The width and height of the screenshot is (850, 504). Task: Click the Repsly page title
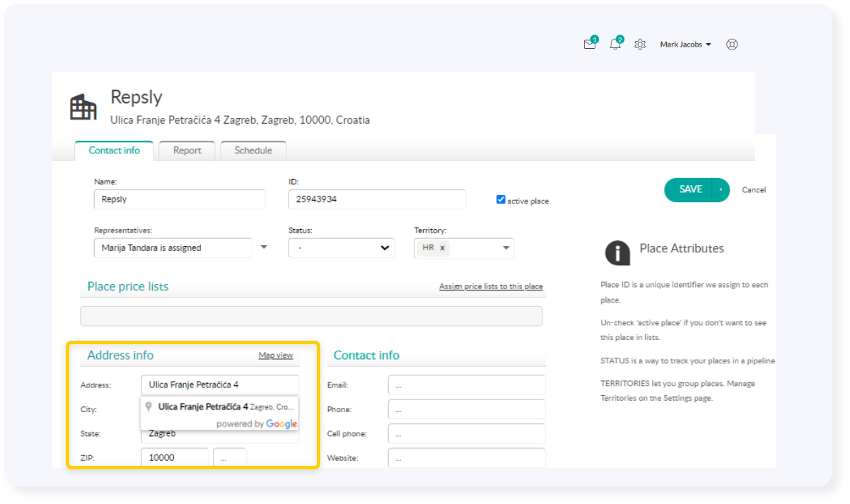[x=136, y=98]
